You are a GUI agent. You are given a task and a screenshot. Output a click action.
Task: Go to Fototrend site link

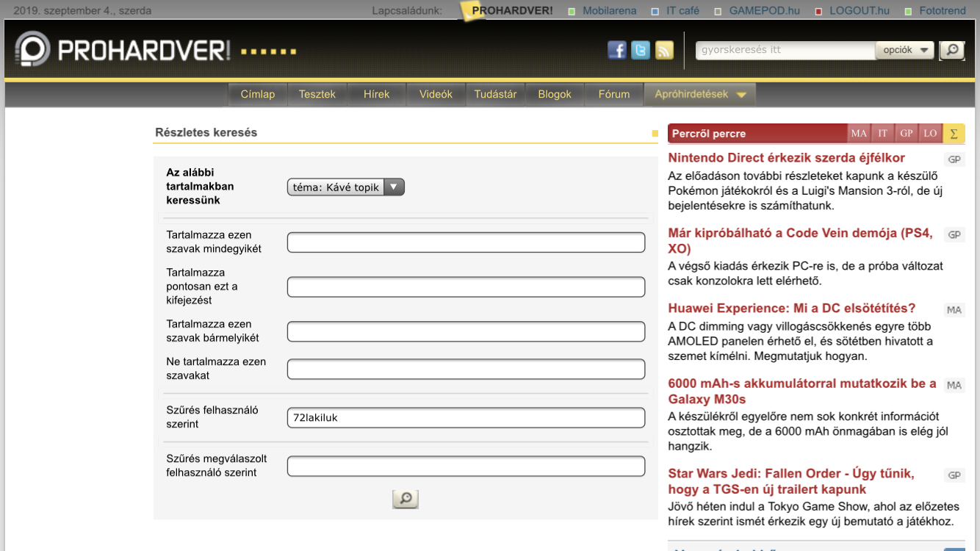pyautogui.click(x=943, y=10)
